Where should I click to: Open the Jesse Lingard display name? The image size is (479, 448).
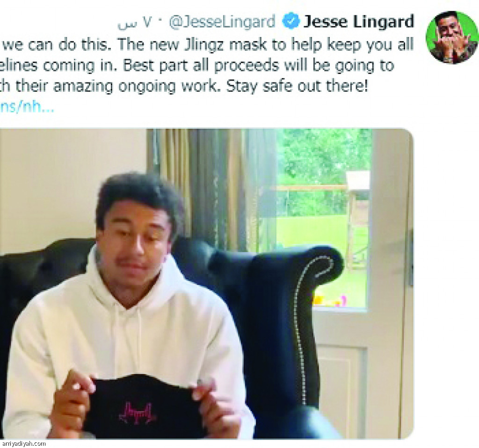[x=359, y=22]
